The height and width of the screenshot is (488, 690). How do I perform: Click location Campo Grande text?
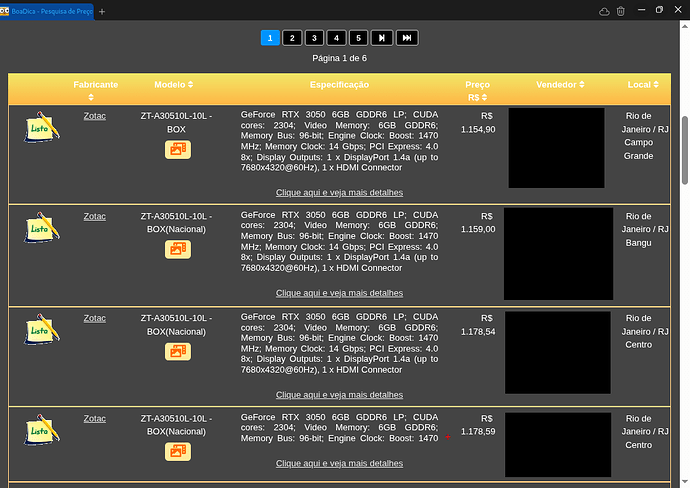pyautogui.click(x=639, y=149)
